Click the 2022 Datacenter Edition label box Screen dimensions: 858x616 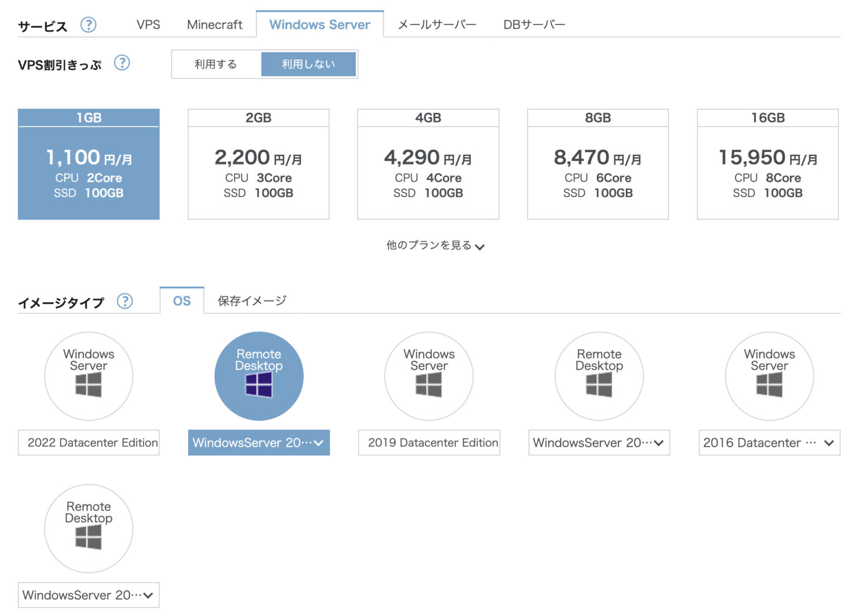(89, 442)
